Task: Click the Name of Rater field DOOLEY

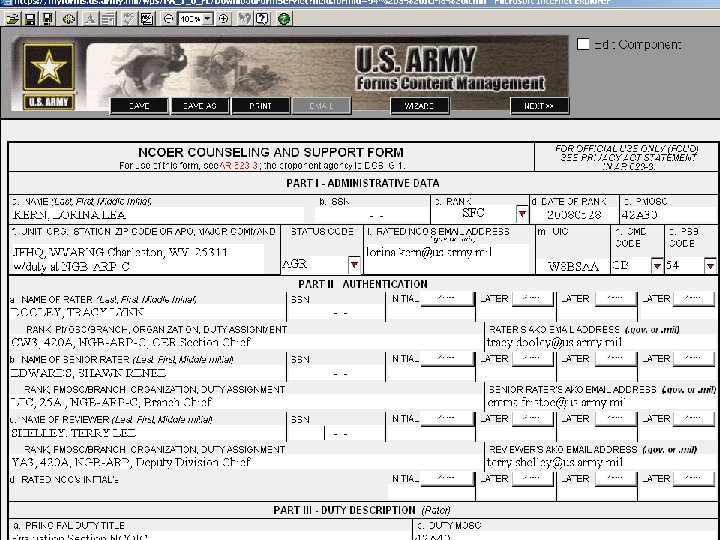Action: click(147, 312)
